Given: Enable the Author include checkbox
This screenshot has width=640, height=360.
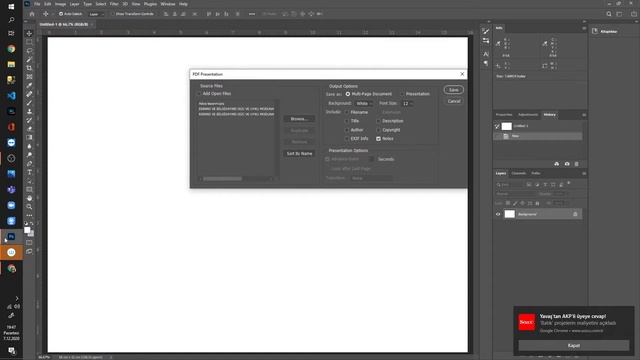Looking at the screenshot, I should click(347, 130).
